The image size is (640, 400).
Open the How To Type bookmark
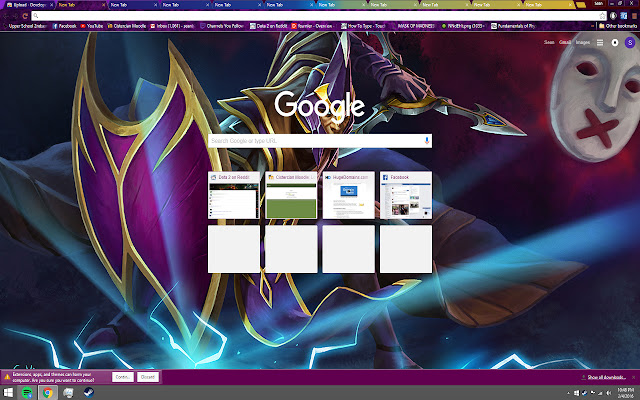tap(363, 26)
